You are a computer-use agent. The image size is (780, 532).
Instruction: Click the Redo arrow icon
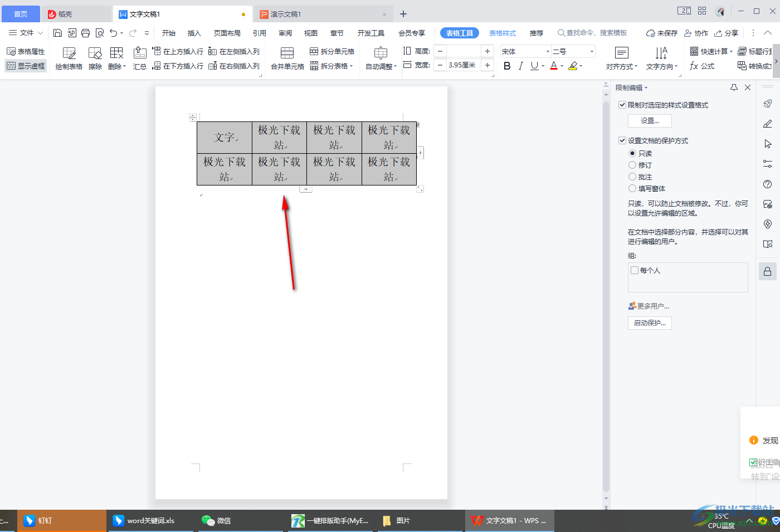click(x=133, y=33)
